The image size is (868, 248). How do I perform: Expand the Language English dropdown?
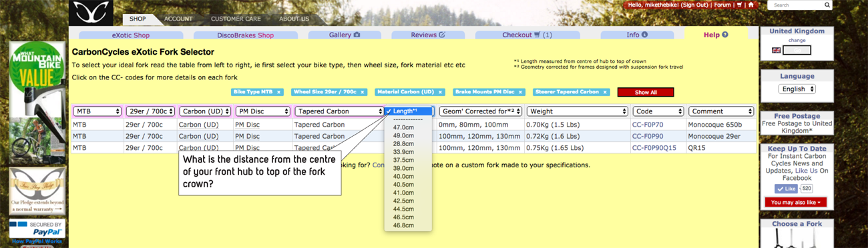[x=797, y=89]
